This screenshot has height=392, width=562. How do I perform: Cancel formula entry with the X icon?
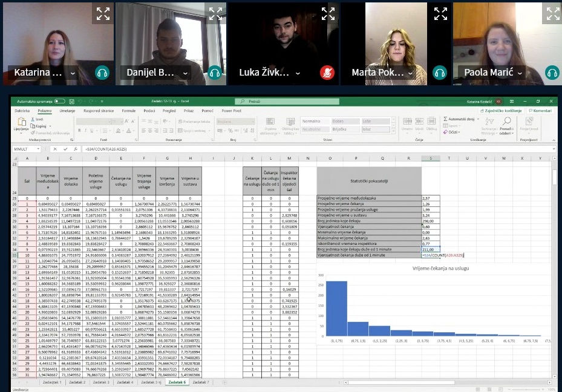55,149
